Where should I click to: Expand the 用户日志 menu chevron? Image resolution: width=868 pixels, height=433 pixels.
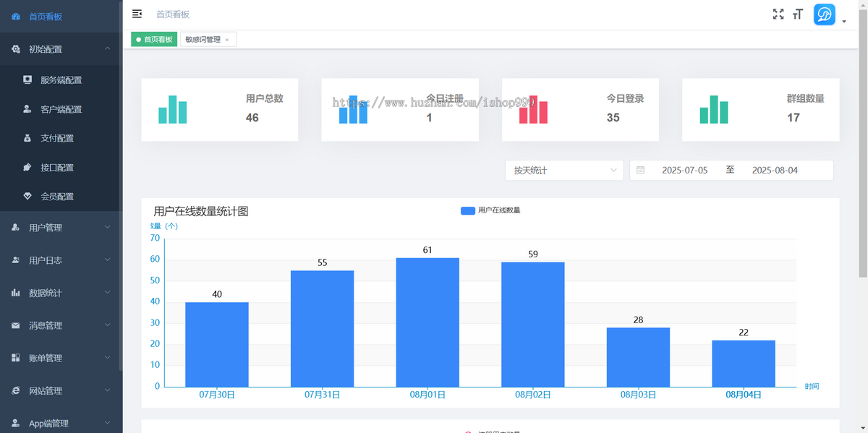(108, 260)
